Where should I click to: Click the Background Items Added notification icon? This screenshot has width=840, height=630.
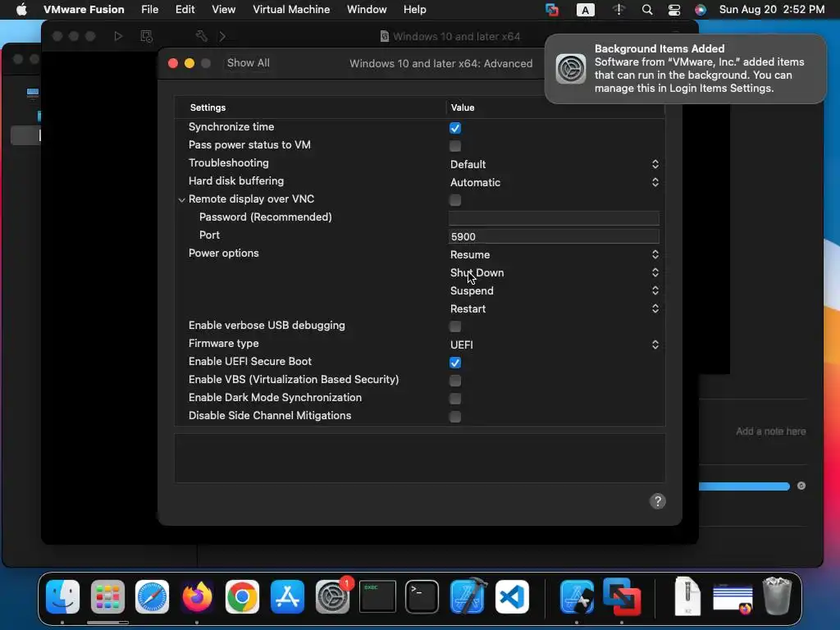pos(571,69)
